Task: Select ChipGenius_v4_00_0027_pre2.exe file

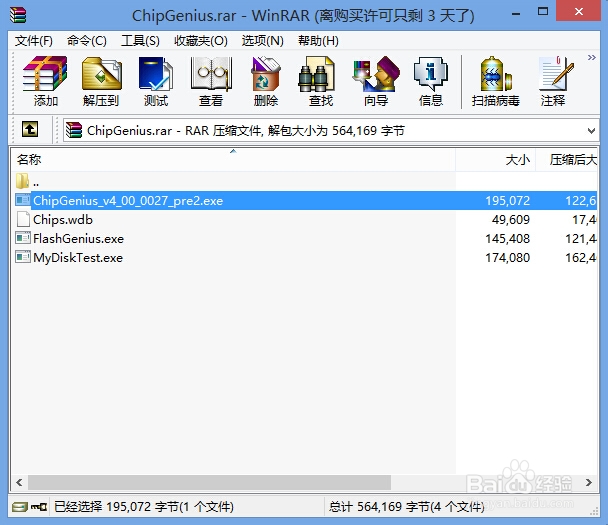Action: (x=305, y=200)
